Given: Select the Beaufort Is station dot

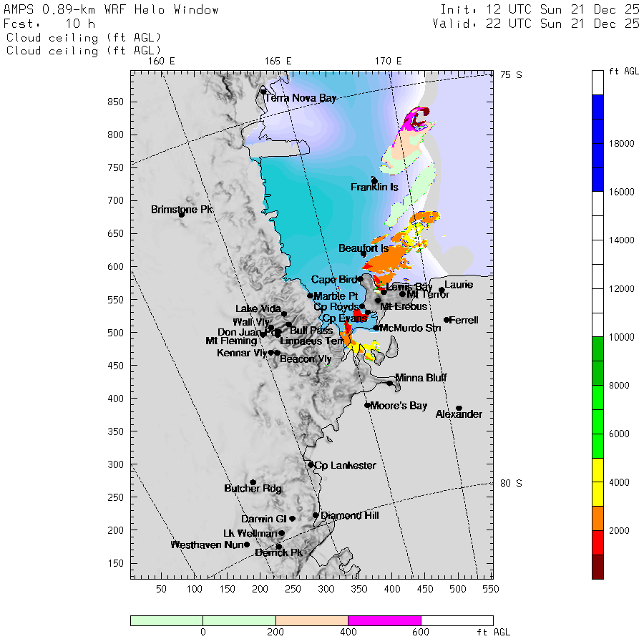Looking at the screenshot, I should pos(364,254).
